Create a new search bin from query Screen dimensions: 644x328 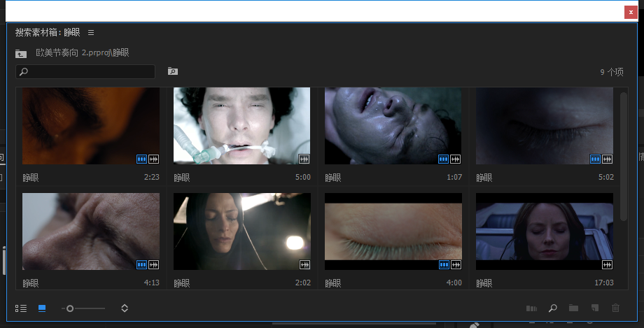pos(173,71)
